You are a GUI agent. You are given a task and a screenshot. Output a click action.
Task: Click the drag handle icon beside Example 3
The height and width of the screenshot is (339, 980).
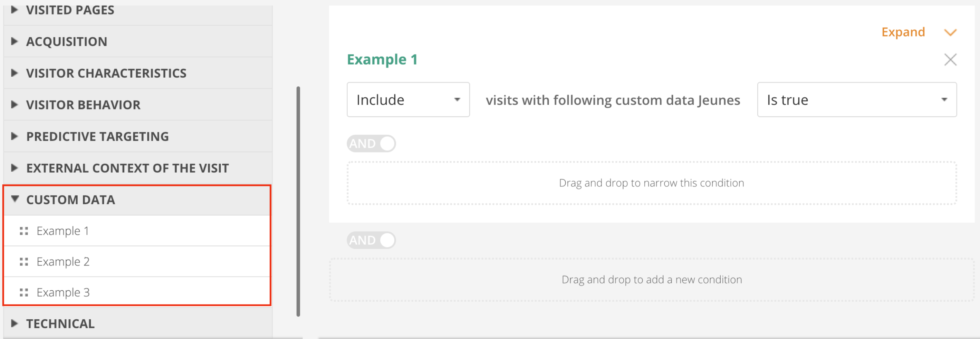24,293
